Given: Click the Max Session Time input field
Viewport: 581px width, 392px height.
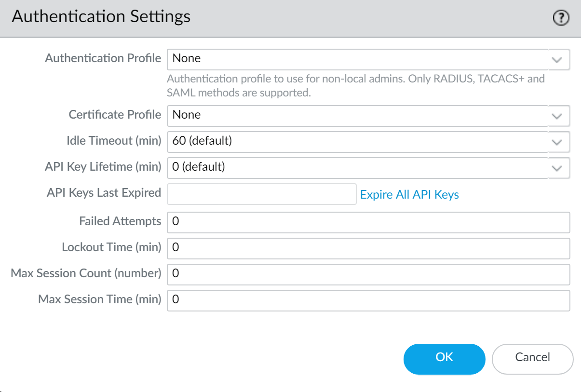Looking at the screenshot, I should click(368, 300).
